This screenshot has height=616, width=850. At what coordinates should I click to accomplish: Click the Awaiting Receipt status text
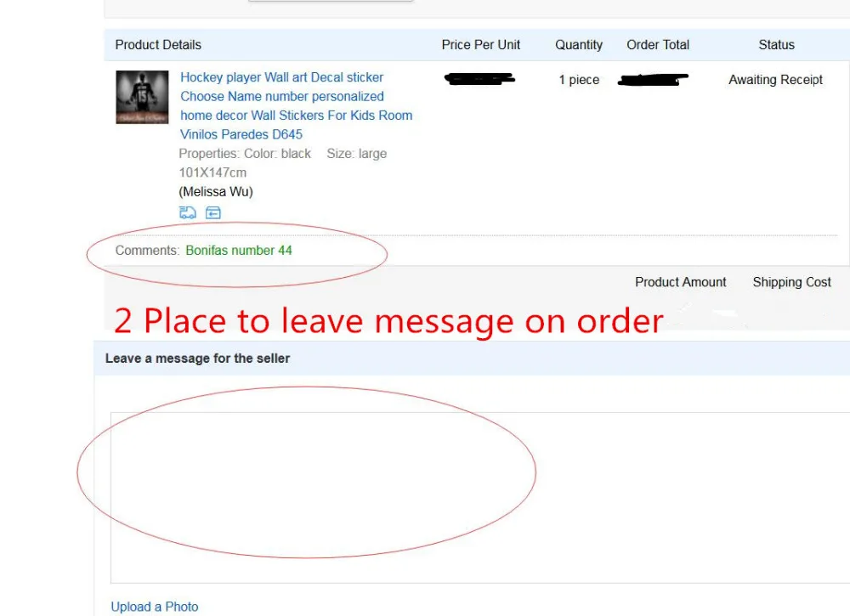(775, 80)
